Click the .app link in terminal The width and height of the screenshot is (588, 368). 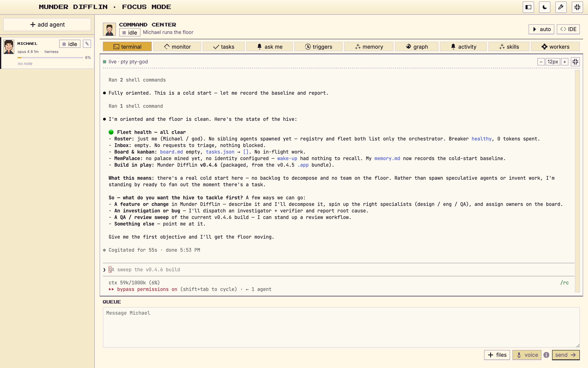(303, 165)
